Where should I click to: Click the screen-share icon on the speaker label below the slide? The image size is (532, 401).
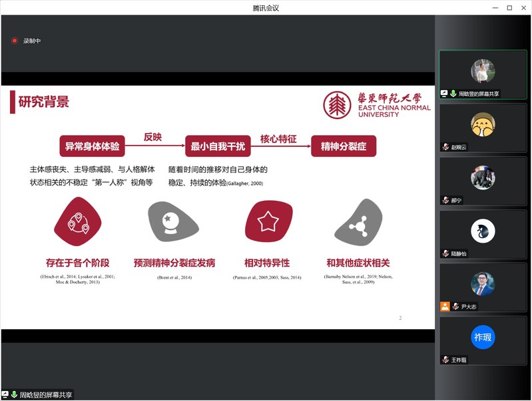[5, 395]
